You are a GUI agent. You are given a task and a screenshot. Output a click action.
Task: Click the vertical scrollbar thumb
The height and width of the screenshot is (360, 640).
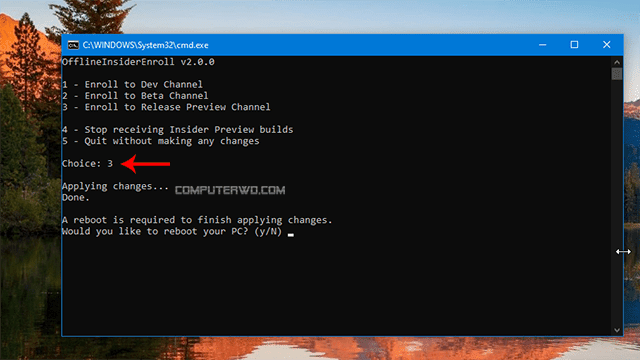click(x=617, y=74)
